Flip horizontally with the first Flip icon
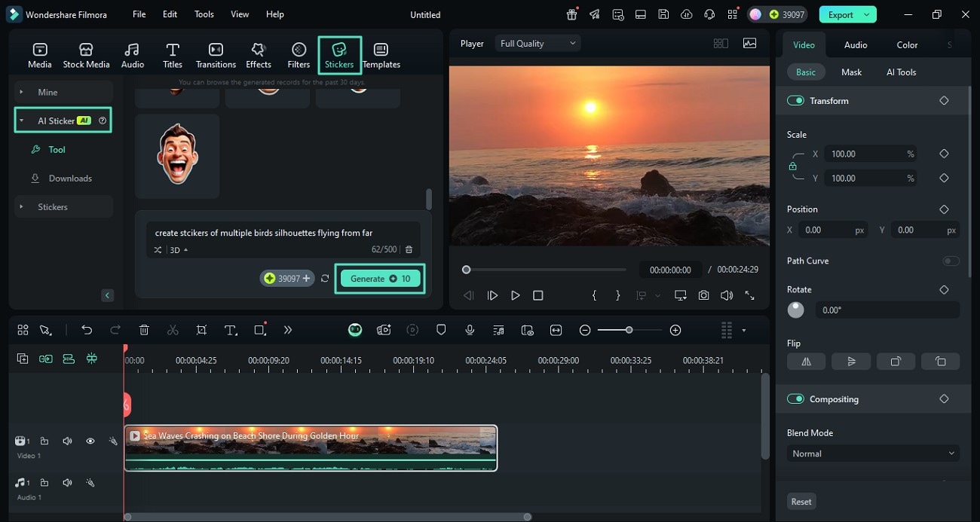The width and height of the screenshot is (980, 522). coord(807,362)
